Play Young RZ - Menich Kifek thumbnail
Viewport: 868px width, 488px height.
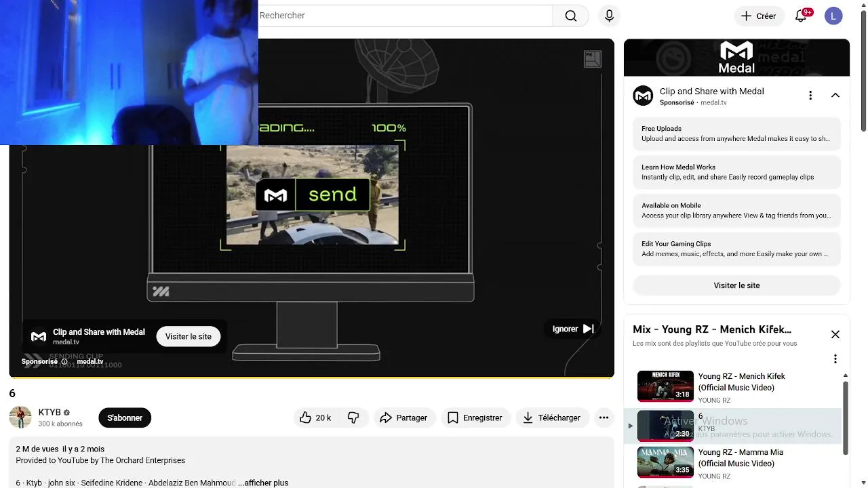coord(665,386)
